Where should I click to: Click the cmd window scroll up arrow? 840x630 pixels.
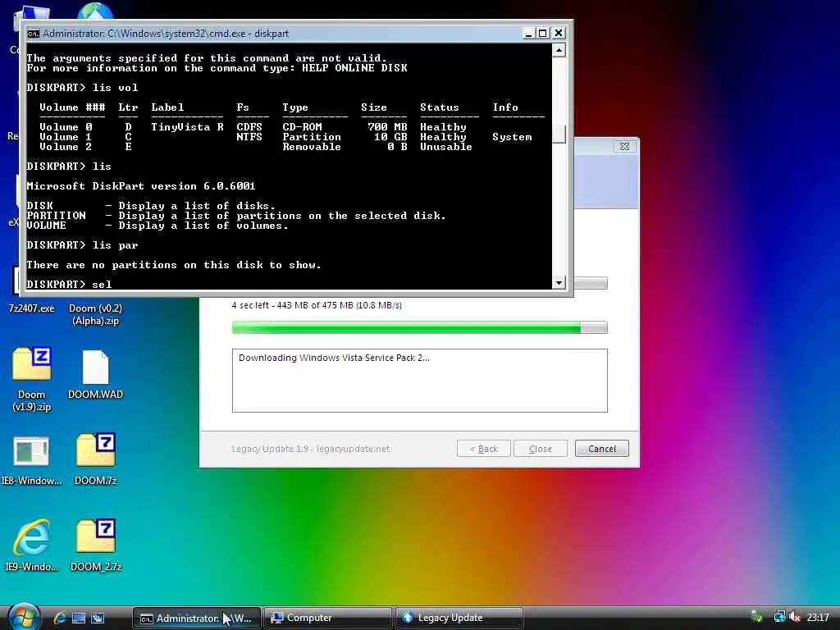(559, 50)
